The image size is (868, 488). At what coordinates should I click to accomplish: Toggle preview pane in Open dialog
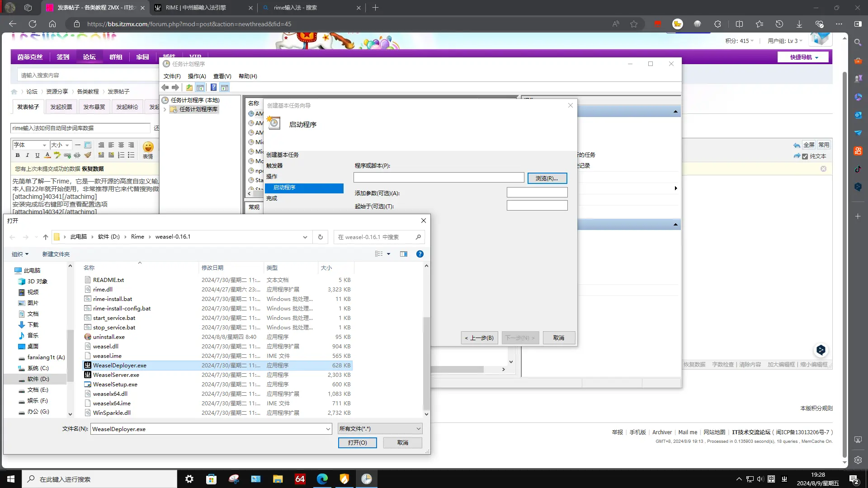click(x=404, y=254)
